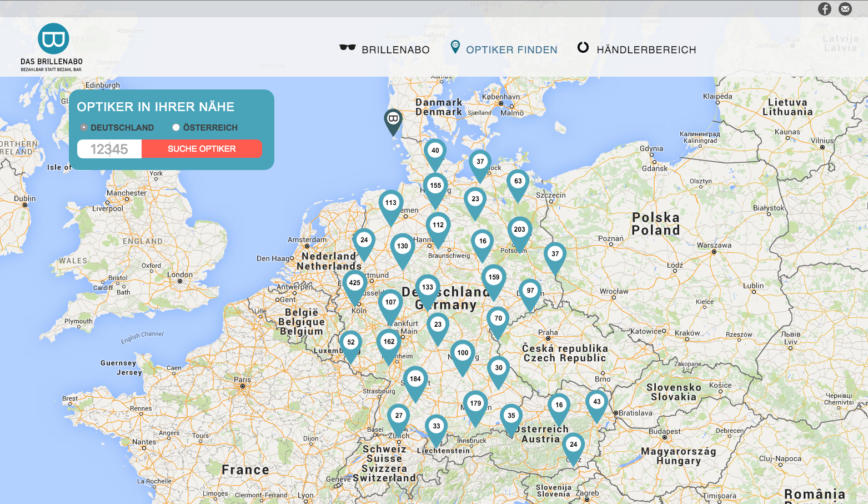Click the email envelope icon
This screenshot has width=868, height=504.
[x=845, y=9]
